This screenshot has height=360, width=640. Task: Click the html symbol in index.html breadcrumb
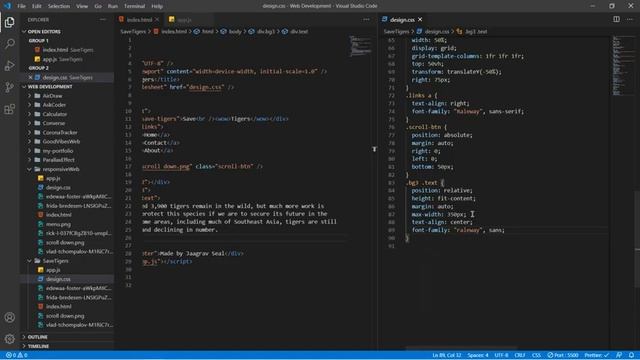(x=204, y=31)
